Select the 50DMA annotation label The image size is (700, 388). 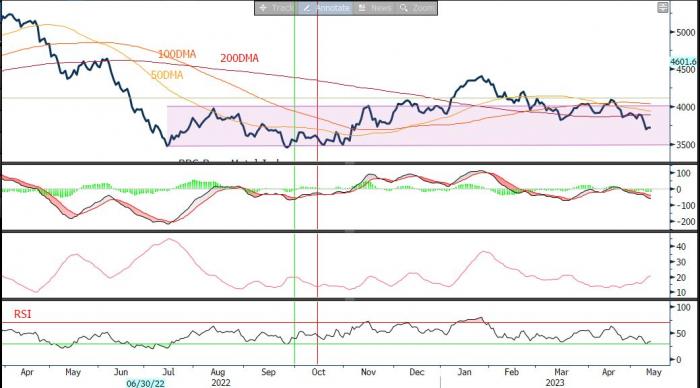coord(167,75)
